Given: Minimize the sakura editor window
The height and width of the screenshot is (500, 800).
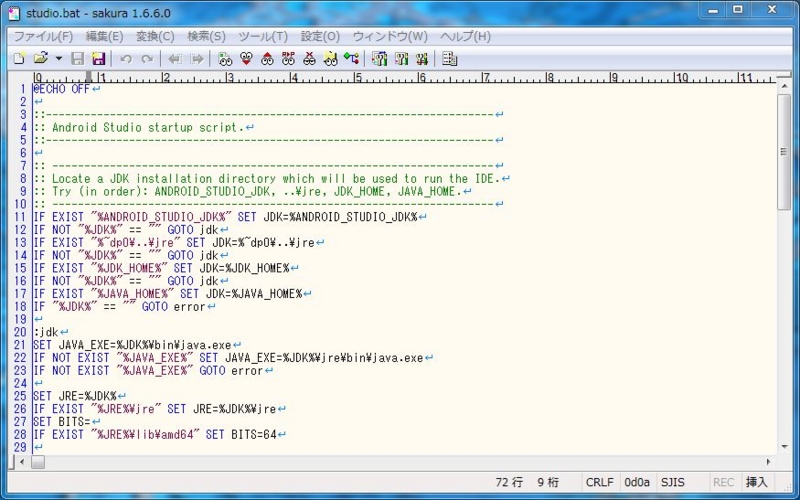Looking at the screenshot, I should (x=713, y=10).
